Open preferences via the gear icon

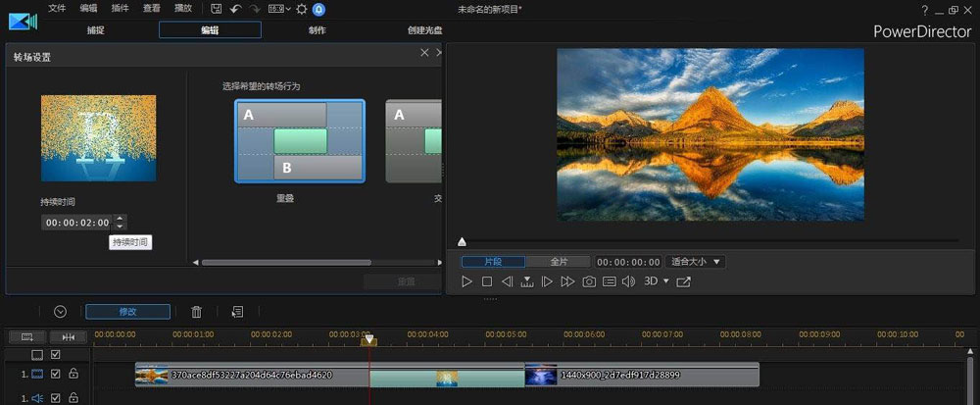[301, 9]
